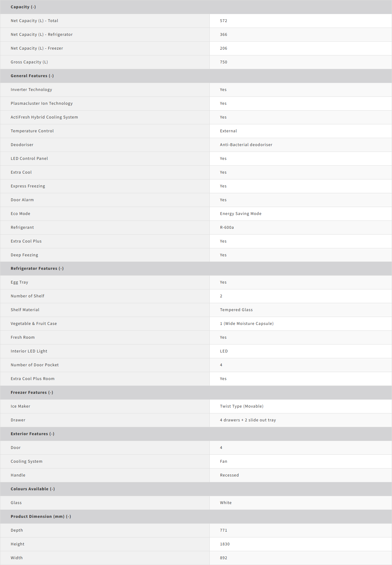Click the Recessed handle value

[229, 475]
